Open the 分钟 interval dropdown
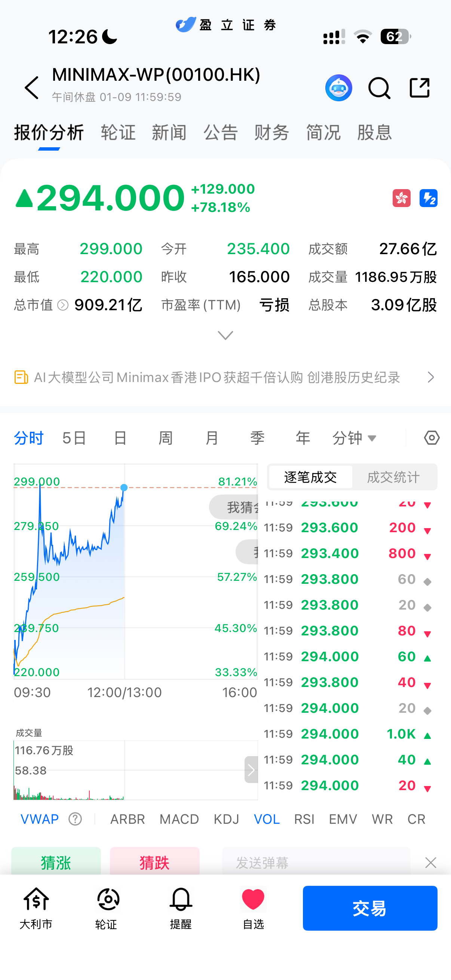 354,438
